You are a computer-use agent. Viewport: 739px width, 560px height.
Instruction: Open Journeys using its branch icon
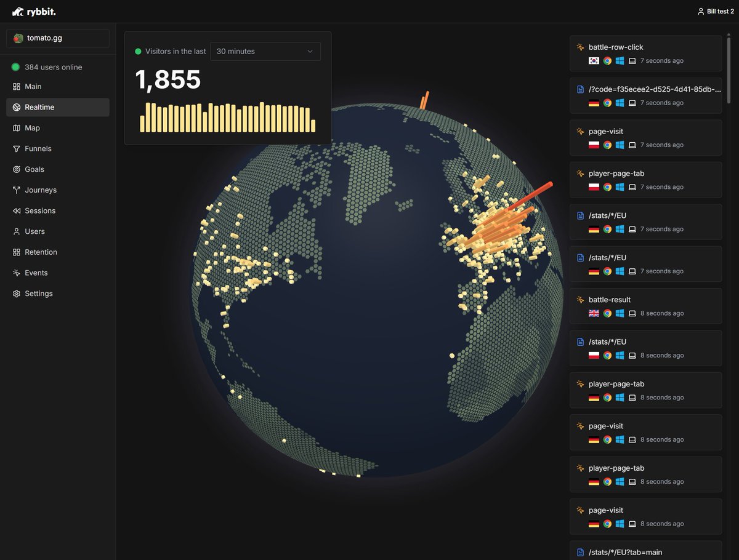[x=17, y=190]
